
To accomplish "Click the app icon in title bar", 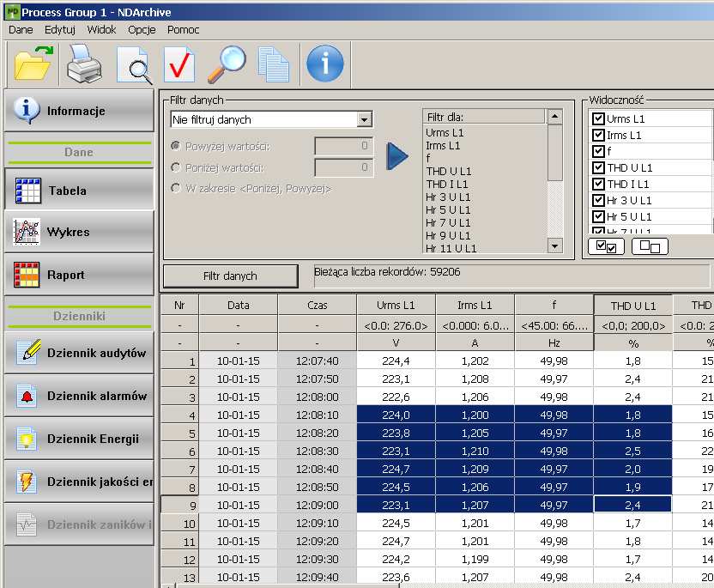I will click(12, 11).
